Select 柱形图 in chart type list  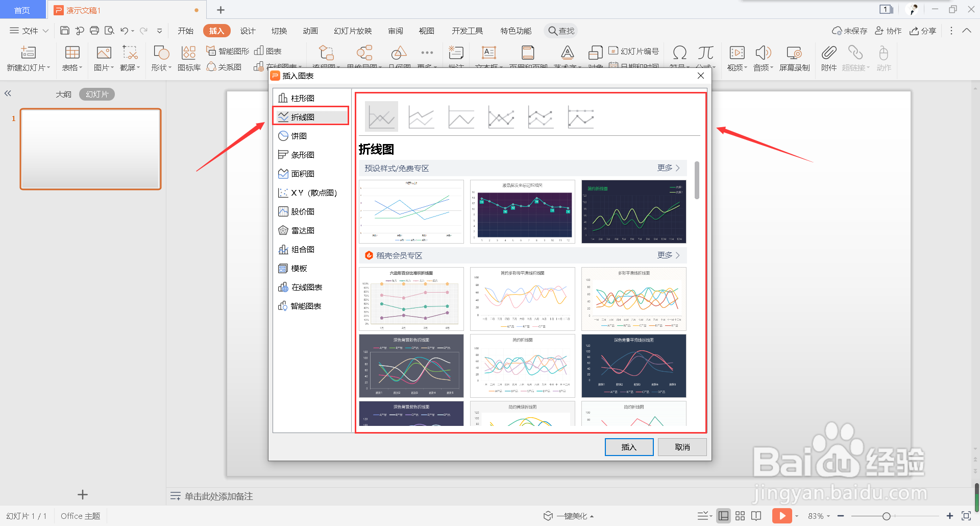(x=312, y=98)
